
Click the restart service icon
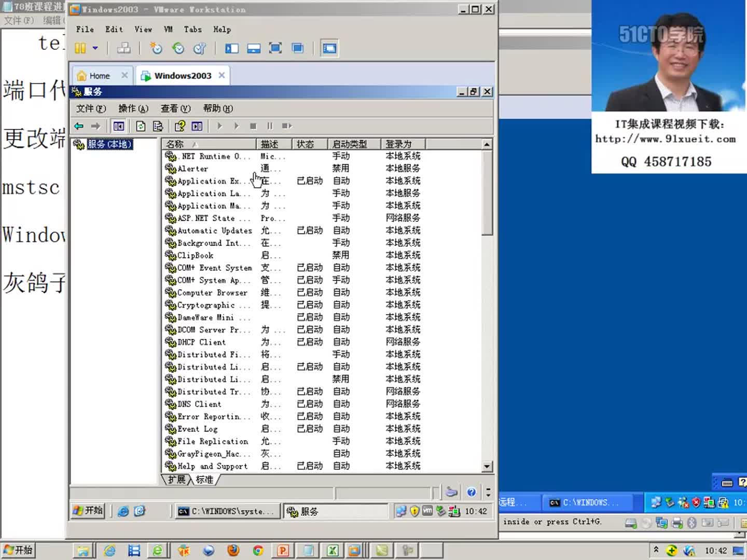[287, 126]
